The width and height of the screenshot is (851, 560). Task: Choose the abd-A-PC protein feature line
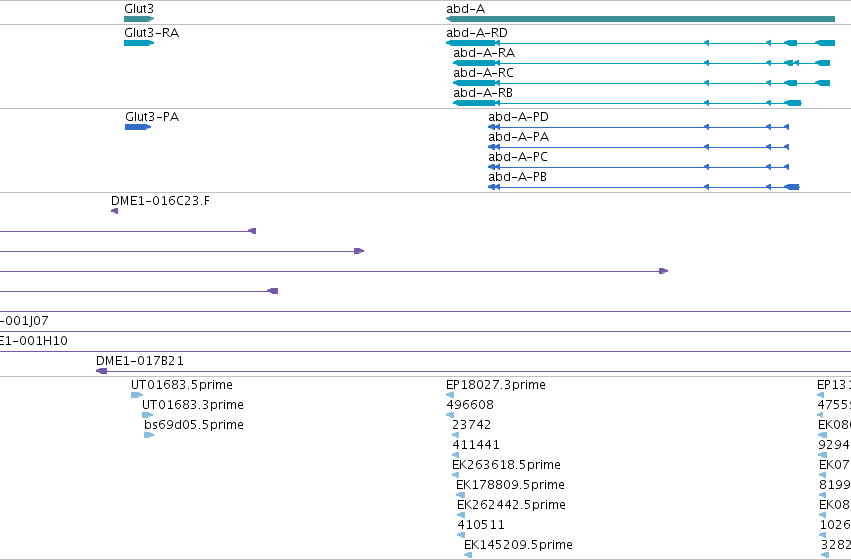point(638,167)
